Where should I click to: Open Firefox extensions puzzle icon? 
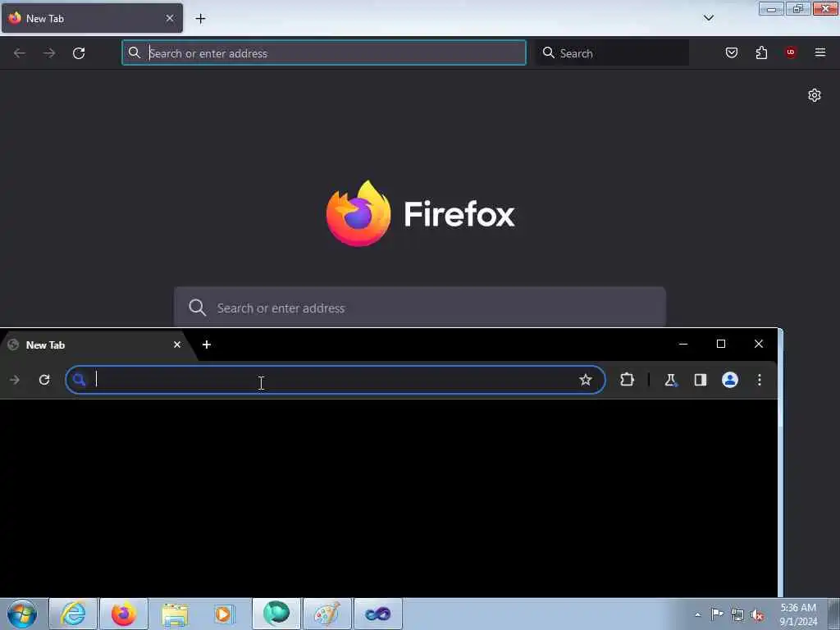(x=761, y=52)
